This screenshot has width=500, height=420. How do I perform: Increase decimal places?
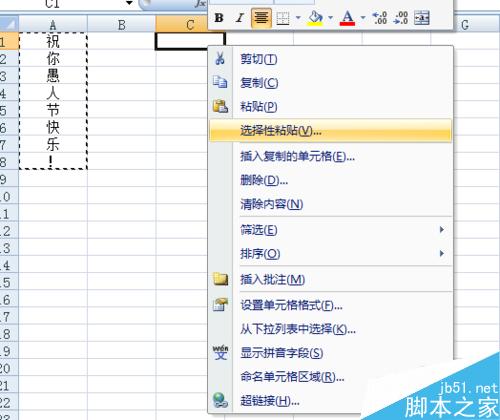click(x=379, y=18)
